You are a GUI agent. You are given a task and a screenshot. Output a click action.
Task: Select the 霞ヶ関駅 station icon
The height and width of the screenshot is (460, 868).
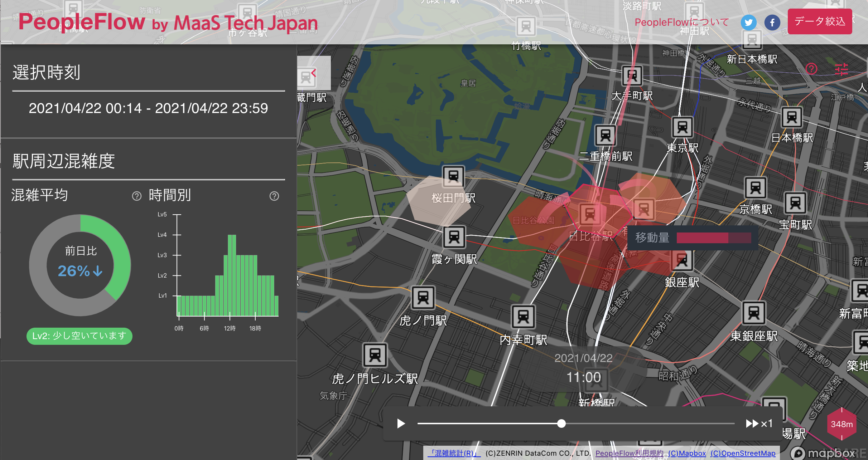click(x=454, y=237)
